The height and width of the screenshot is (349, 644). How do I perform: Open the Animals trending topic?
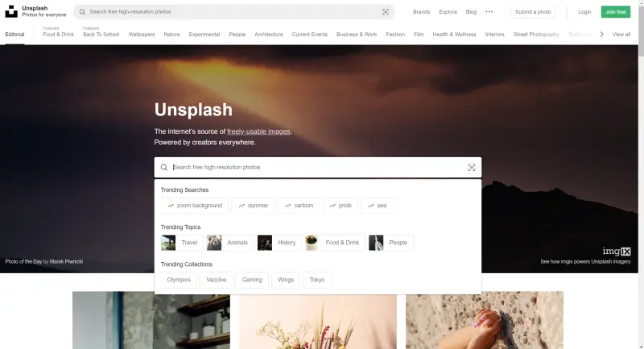230,243
